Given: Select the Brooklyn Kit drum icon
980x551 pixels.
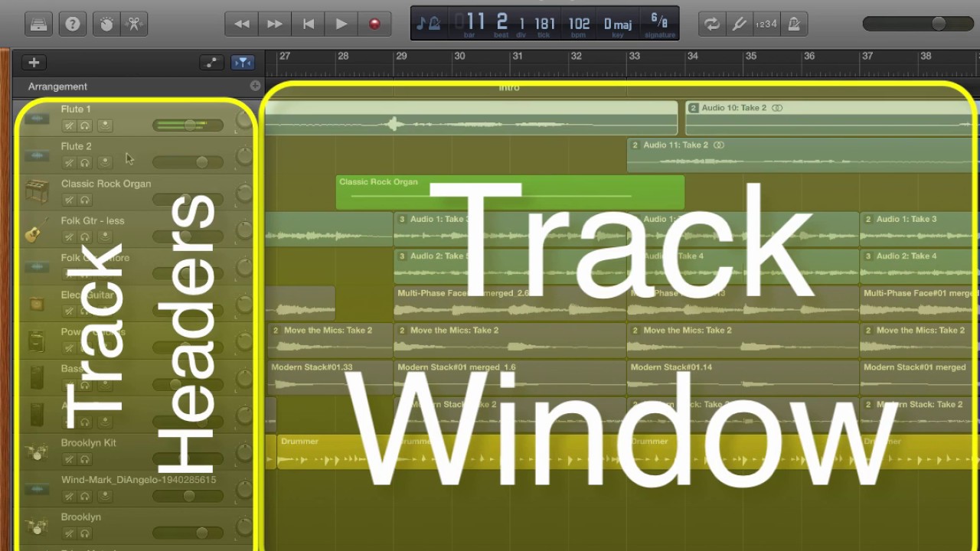Looking at the screenshot, I should [x=36, y=452].
